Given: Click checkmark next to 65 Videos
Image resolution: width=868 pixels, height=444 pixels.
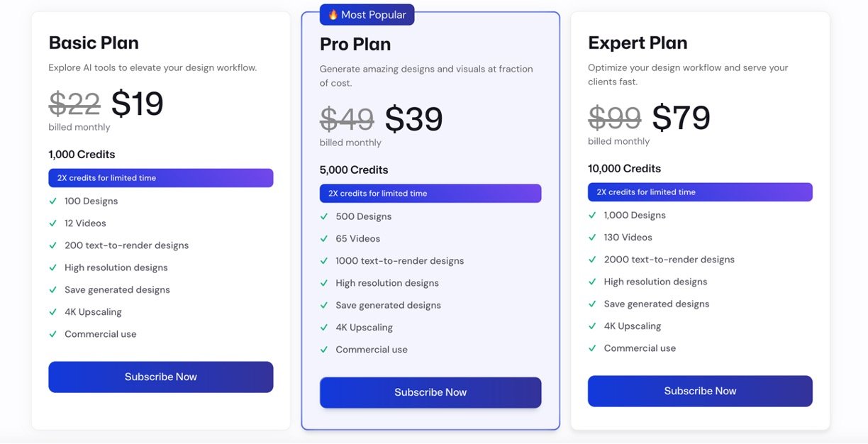Looking at the screenshot, I should coord(324,238).
